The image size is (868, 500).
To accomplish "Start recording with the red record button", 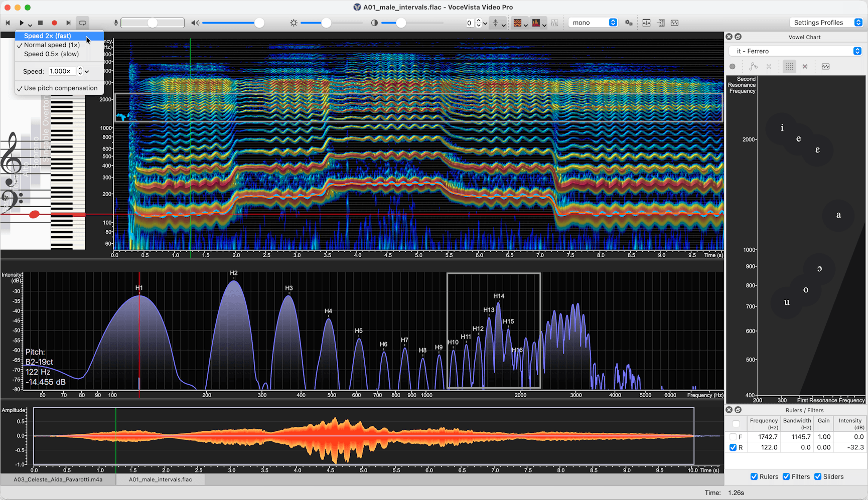I will coord(54,23).
